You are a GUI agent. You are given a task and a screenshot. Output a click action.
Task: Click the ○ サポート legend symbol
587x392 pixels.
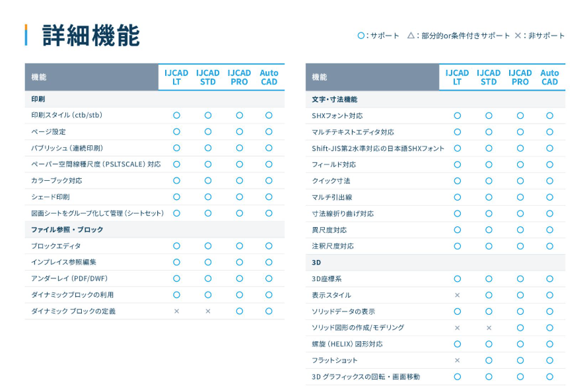tap(361, 36)
